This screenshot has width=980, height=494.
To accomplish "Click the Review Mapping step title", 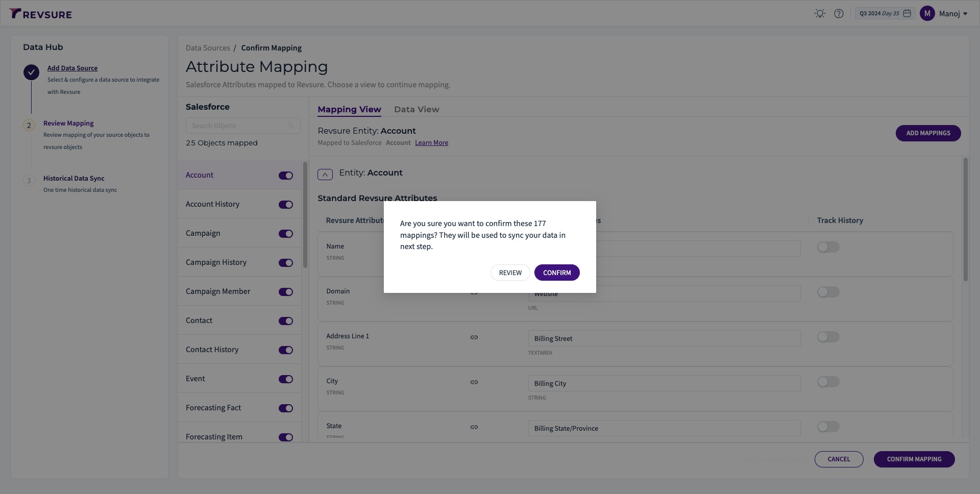I will [x=68, y=123].
